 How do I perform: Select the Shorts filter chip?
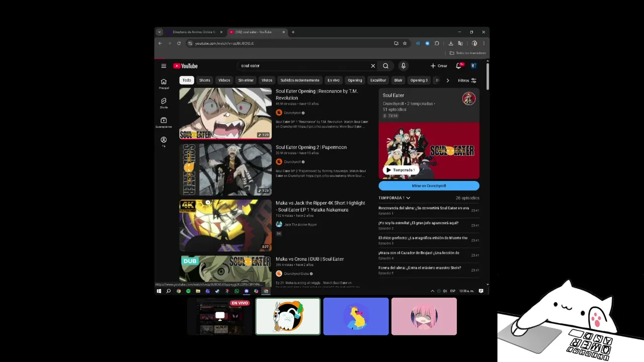tap(205, 80)
